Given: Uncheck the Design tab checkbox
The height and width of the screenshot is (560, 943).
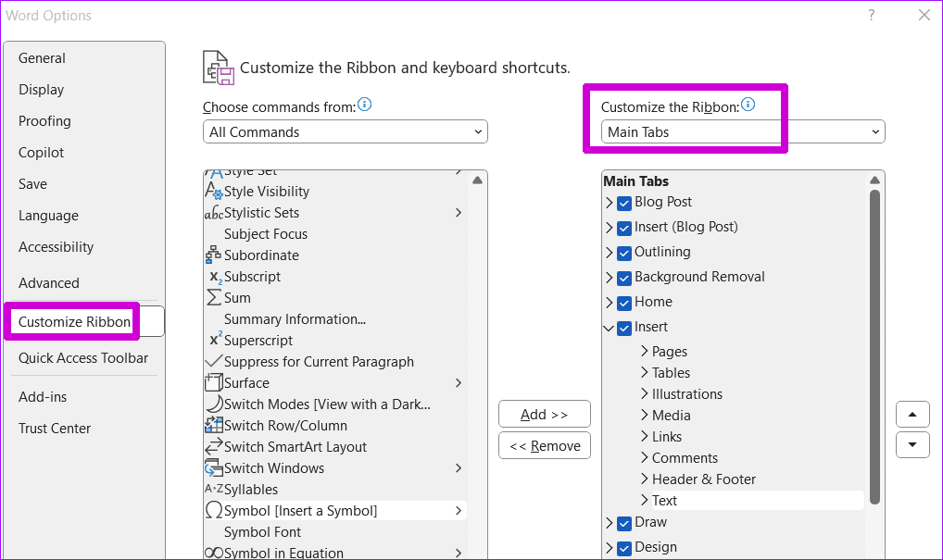Looking at the screenshot, I should [x=624, y=548].
